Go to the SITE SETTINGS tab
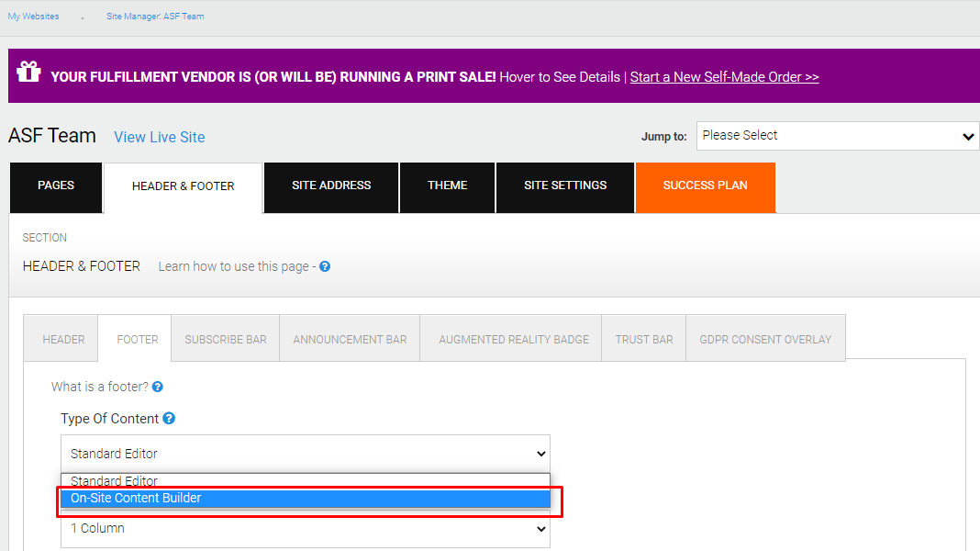Viewport: 980px width, 551px height. point(565,186)
